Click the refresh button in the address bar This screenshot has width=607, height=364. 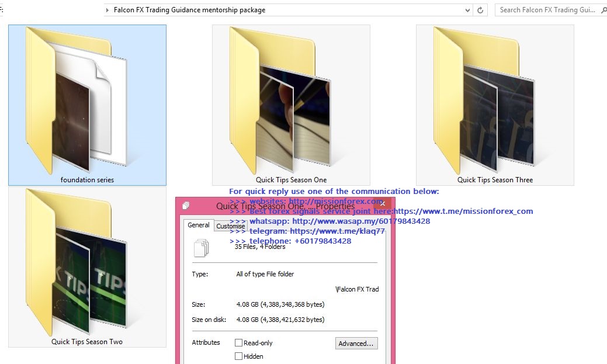480,10
